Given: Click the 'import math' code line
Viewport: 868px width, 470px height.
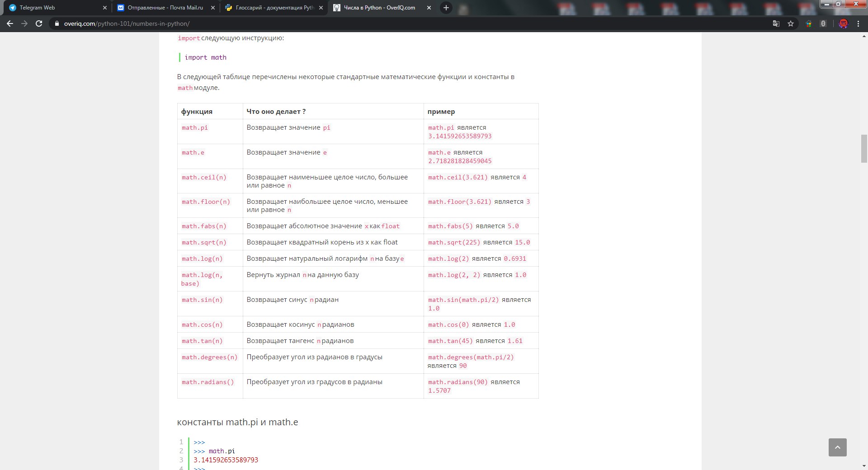Looking at the screenshot, I should pos(205,57).
